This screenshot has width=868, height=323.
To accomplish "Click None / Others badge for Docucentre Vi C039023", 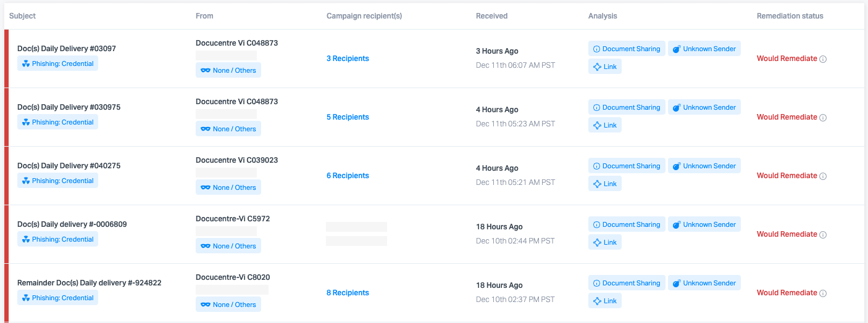I will (228, 187).
